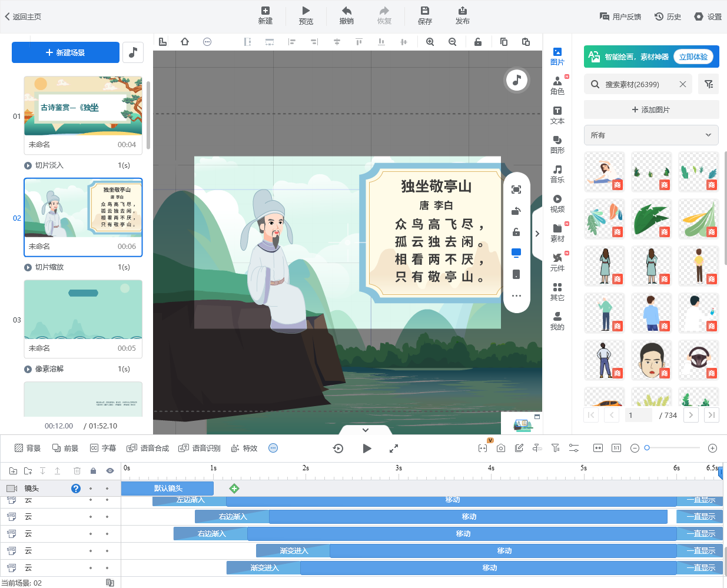Click the round music note on canvas
The image size is (727, 588).
[x=517, y=80]
